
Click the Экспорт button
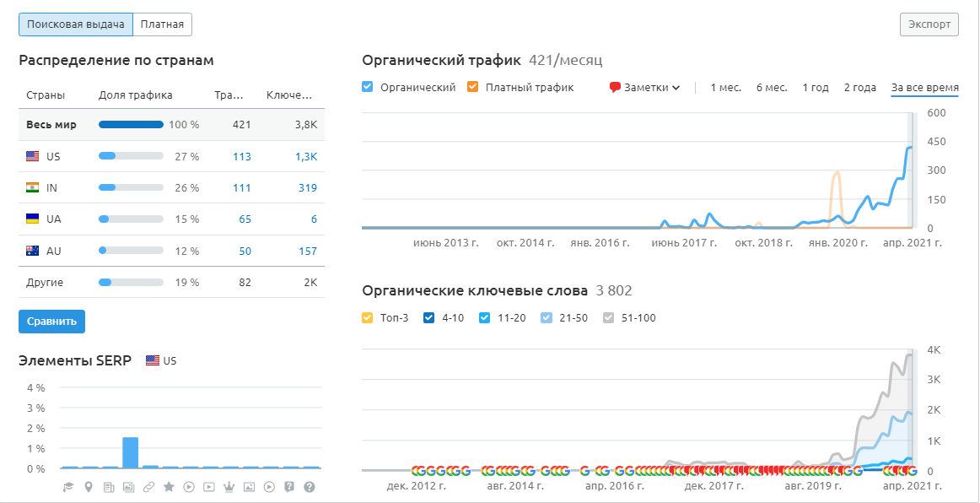929,24
